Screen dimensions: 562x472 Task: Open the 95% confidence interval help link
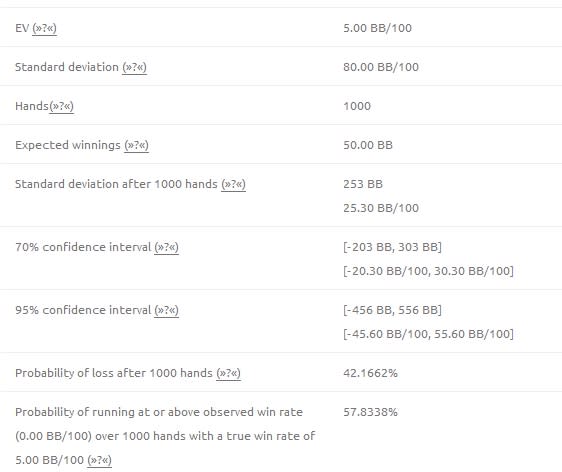click(166, 310)
